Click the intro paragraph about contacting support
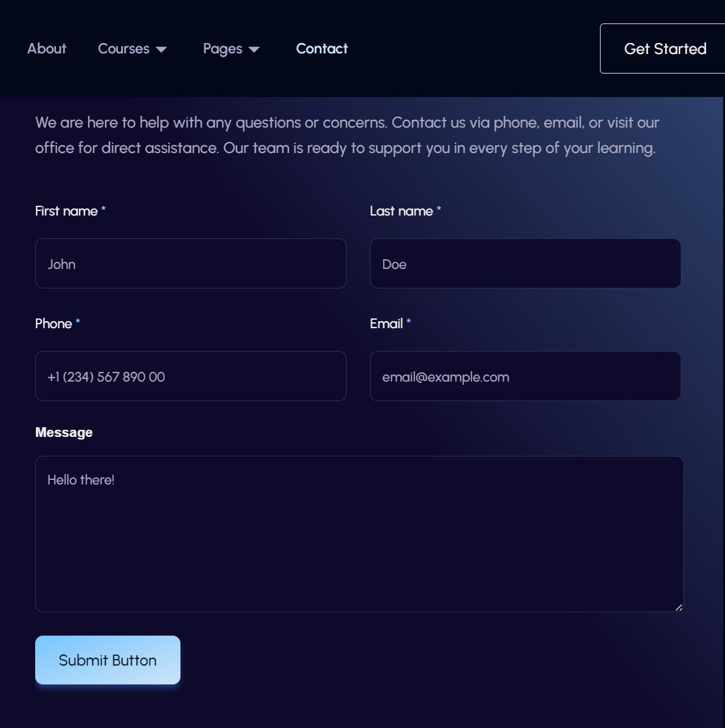Screen dimensions: 725x728 [347, 135]
